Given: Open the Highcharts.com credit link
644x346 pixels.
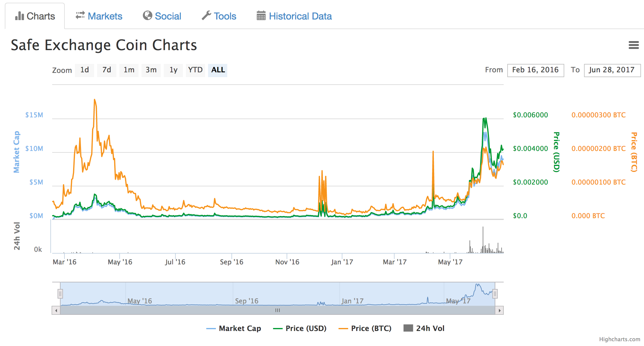Looking at the screenshot, I should (x=619, y=339).
